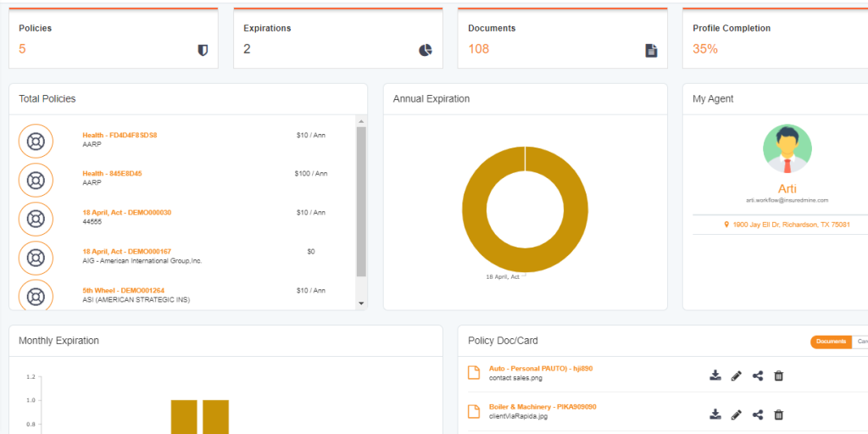
Task: Open 5th Wheel - DEMO001264 policy
Action: point(123,291)
